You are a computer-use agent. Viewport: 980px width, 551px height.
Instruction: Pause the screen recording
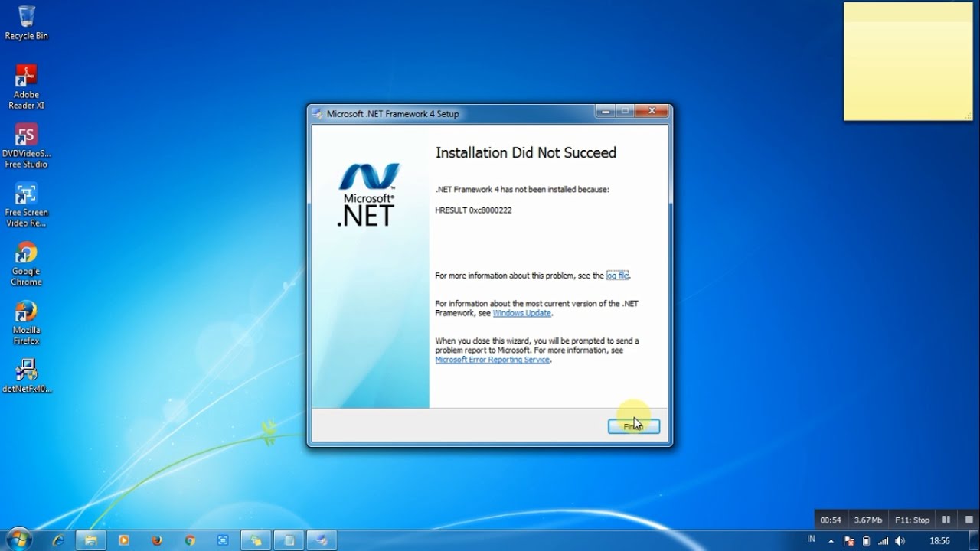click(x=946, y=520)
